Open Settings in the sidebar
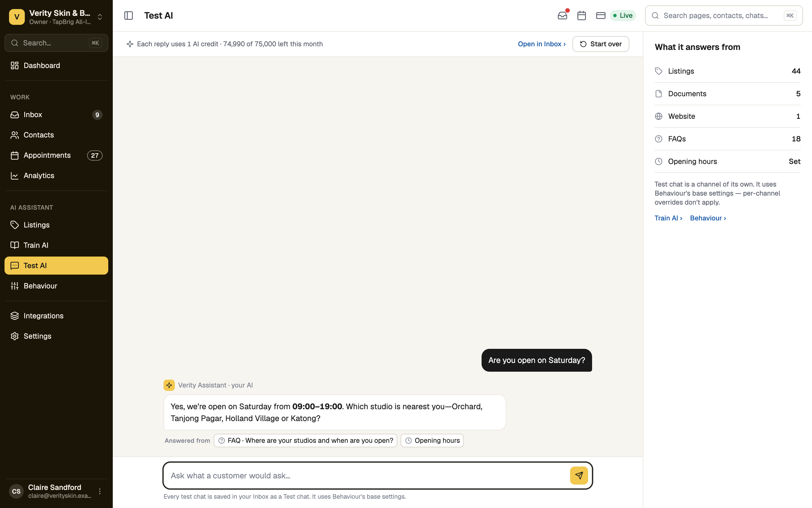812x508 pixels. (56, 336)
